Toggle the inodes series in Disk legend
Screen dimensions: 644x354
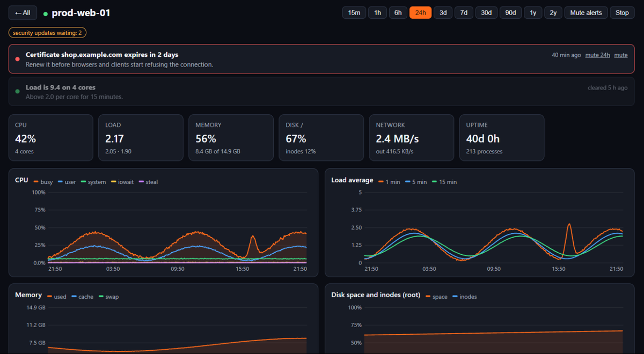tap(465, 297)
